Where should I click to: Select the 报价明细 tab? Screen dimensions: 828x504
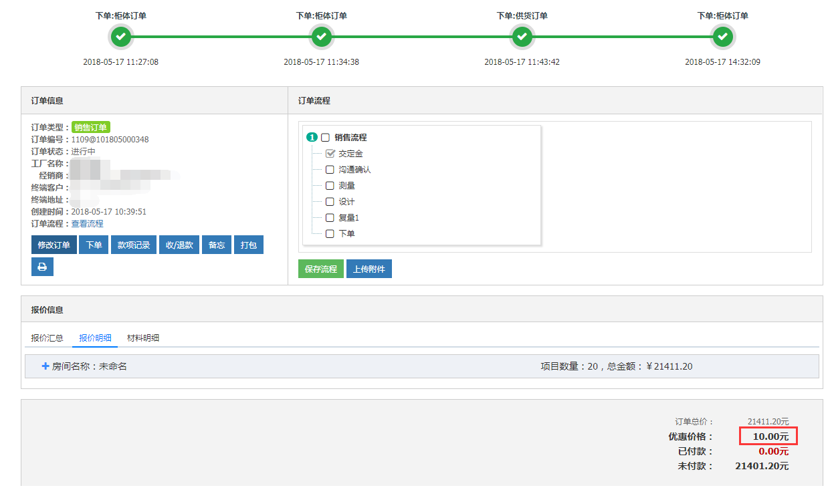(95, 338)
